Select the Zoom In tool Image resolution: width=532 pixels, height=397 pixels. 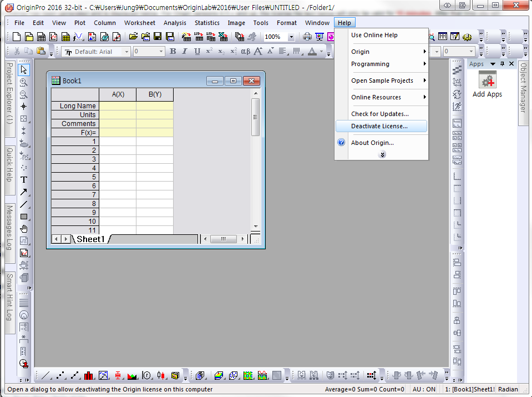24,82
